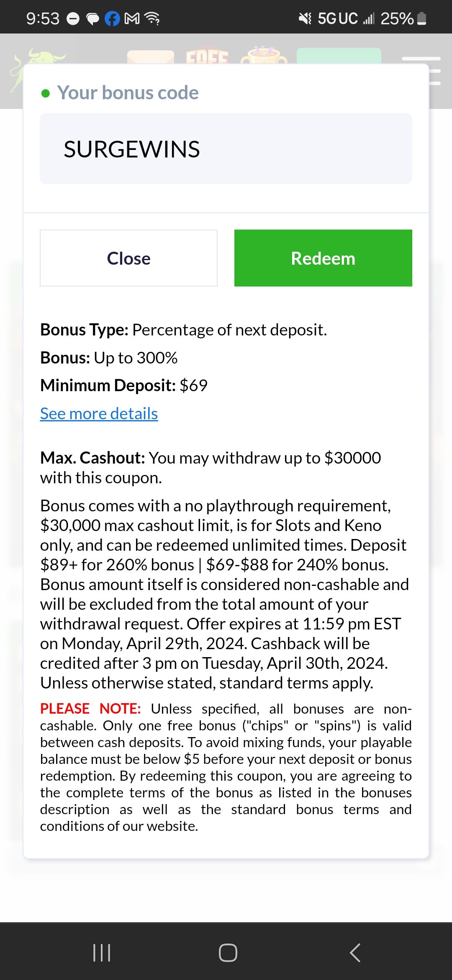Tap the Facebook notification icon
The height and width of the screenshot is (980, 452).
pos(112,19)
